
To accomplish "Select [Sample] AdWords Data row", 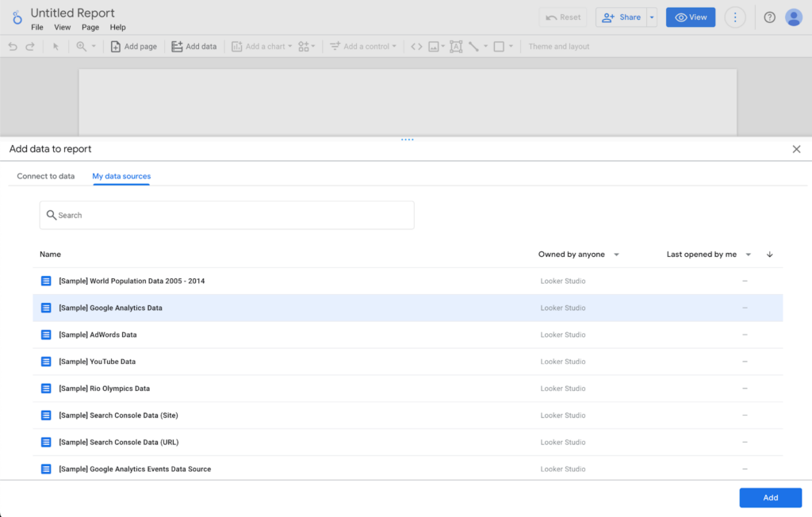I will (408, 335).
